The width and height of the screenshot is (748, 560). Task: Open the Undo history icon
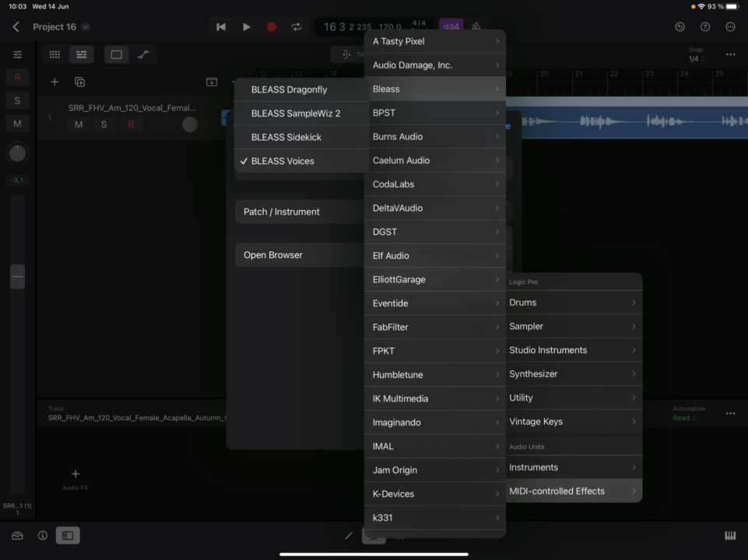pyautogui.click(x=680, y=27)
